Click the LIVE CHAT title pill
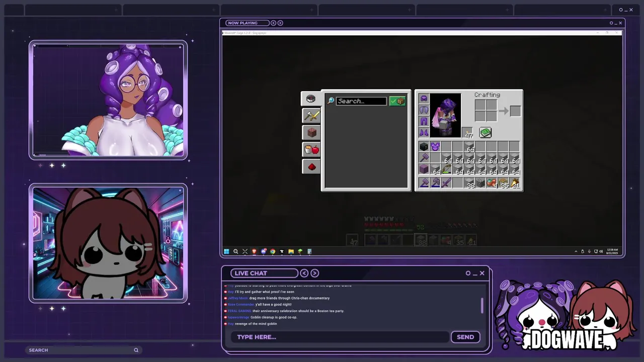 [x=264, y=273]
